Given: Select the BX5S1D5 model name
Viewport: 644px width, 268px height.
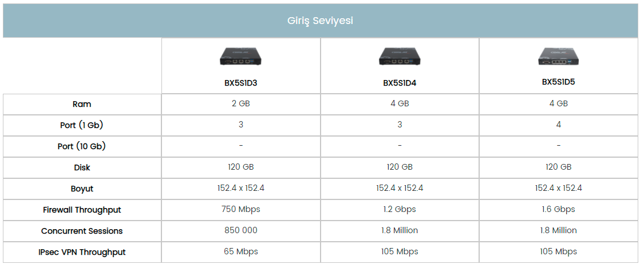Looking at the screenshot, I should 558,82.
